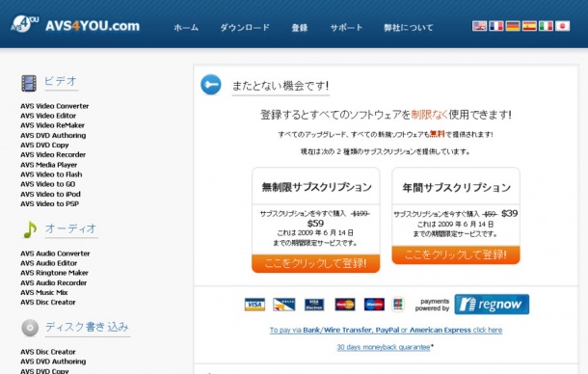The width and height of the screenshot is (588, 374).
Task: Open the ダウンロード menu item
Action: [x=245, y=28]
